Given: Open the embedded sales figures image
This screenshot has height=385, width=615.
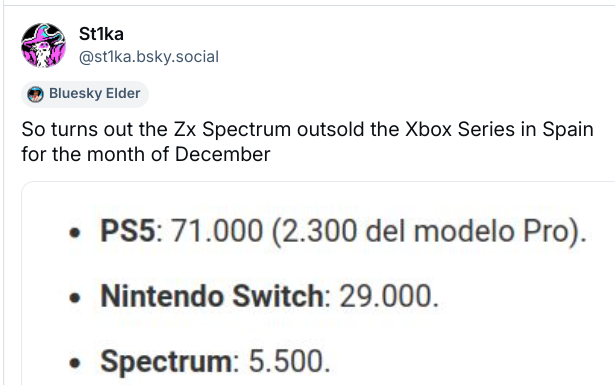Looking at the screenshot, I should [x=318, y=283].
